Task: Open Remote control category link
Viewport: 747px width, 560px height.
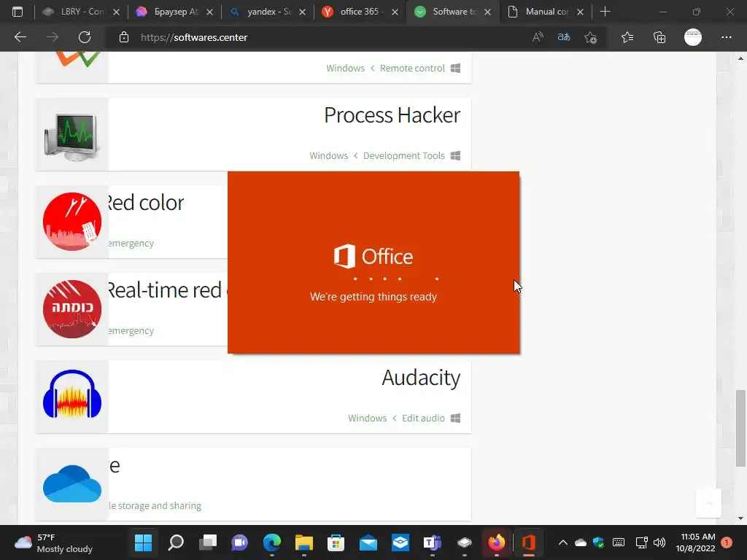Action: (x=412, y=68)
